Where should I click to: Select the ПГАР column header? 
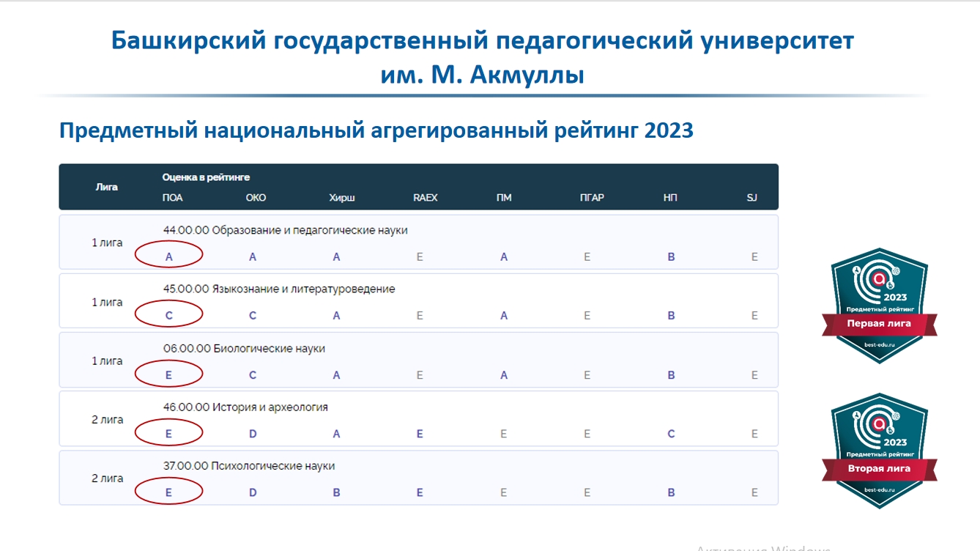click(x=591, y=198)
